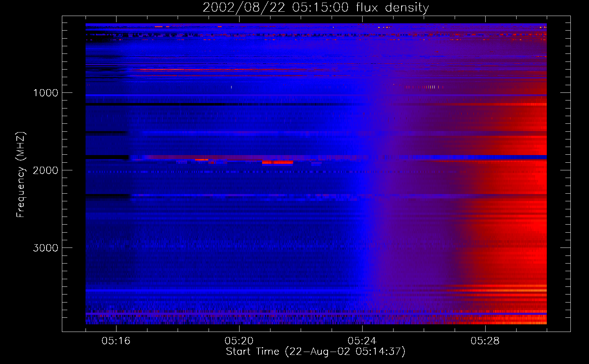Click the 2000 frequency tick label

(46, 170)
